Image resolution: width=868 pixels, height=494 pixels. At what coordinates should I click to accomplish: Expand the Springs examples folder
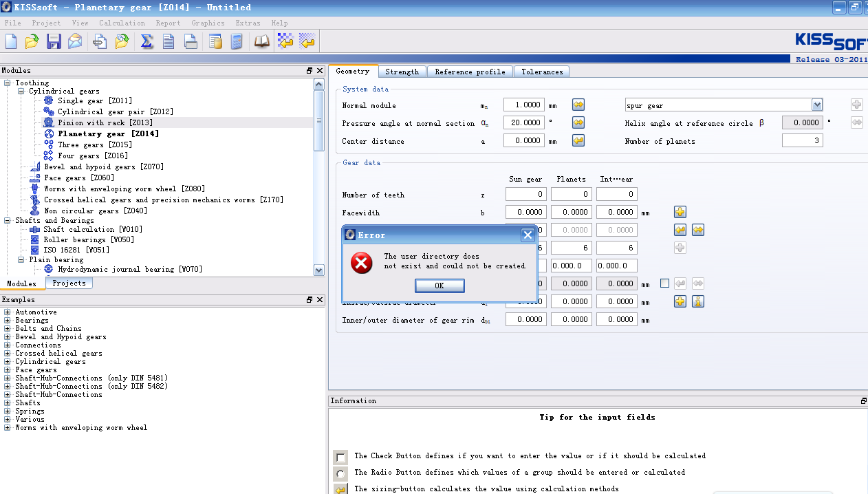click(x=8, y=411)
